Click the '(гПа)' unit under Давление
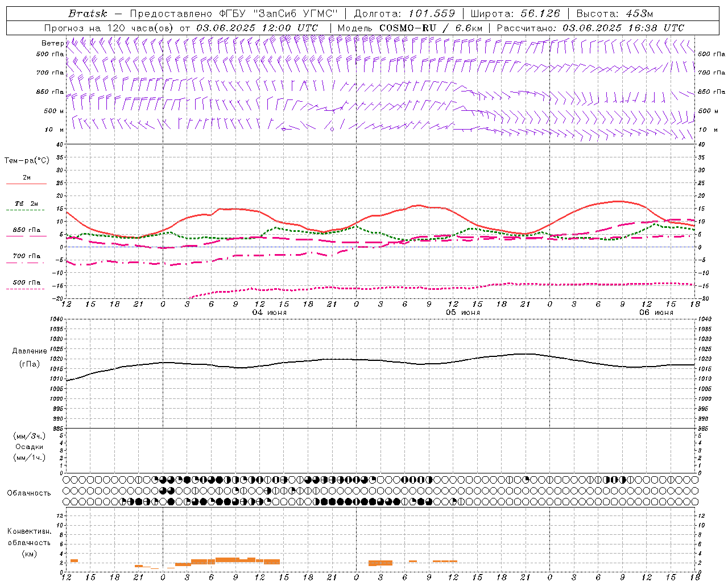728x582 pixels. (30, 364)
